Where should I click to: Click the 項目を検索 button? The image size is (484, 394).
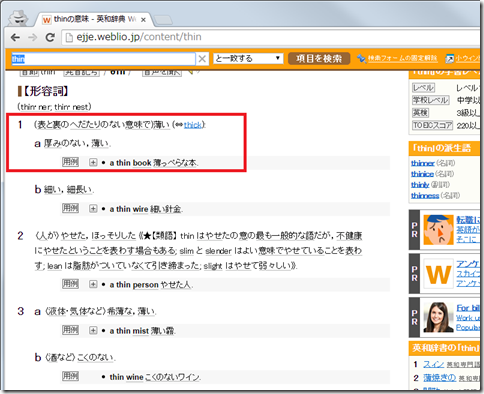tap(319, 59)
